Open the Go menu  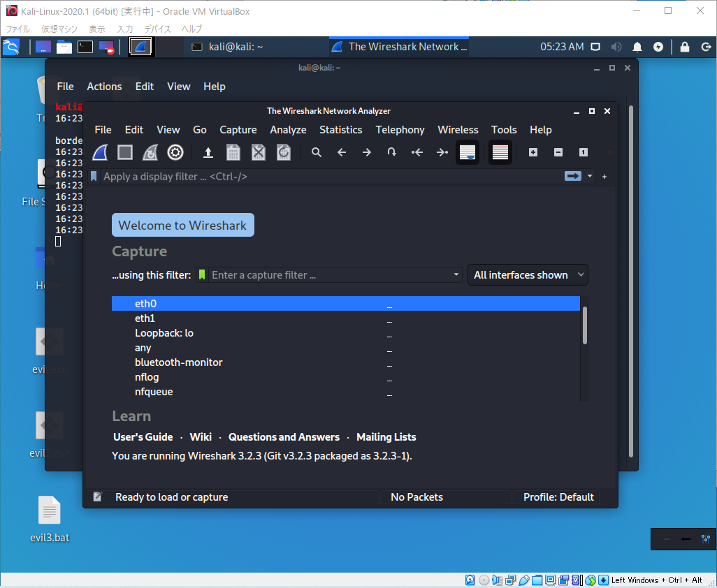(200, 130)
